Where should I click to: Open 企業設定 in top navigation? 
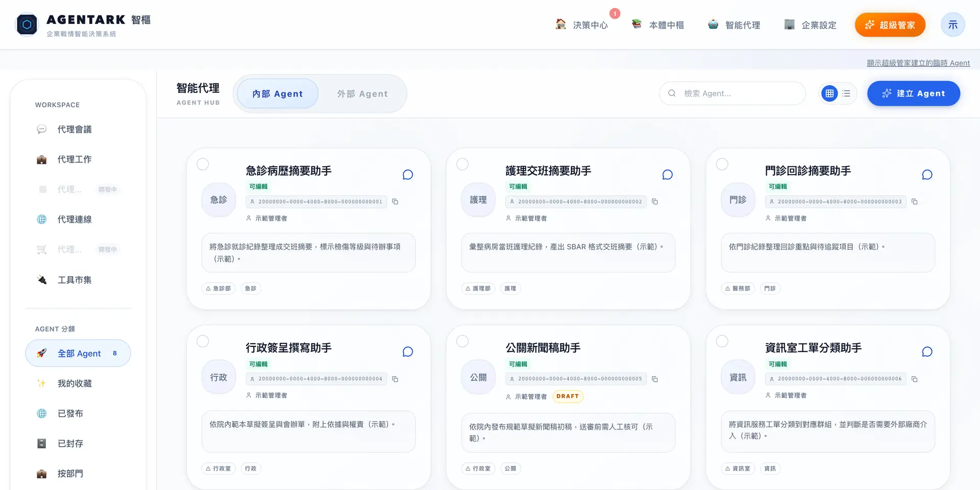pos(810,24)
